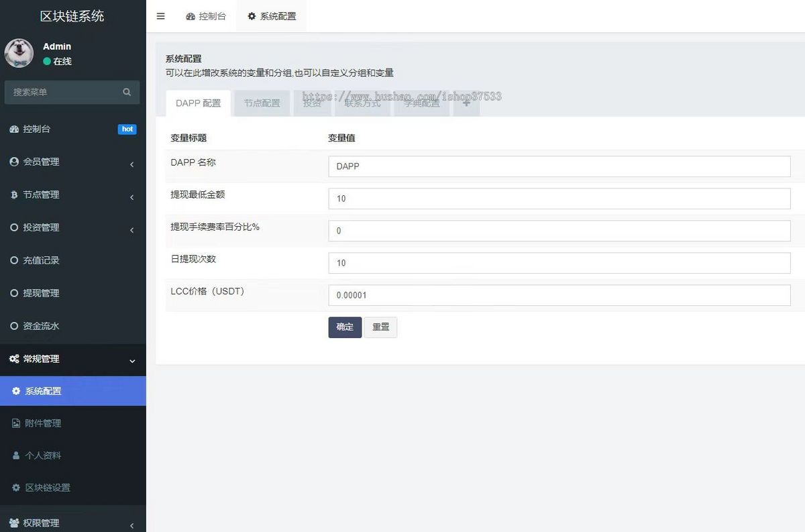805x532 pixels.
Task: Click the circle icon beside 提现管理
Action: tap(14, 293)
